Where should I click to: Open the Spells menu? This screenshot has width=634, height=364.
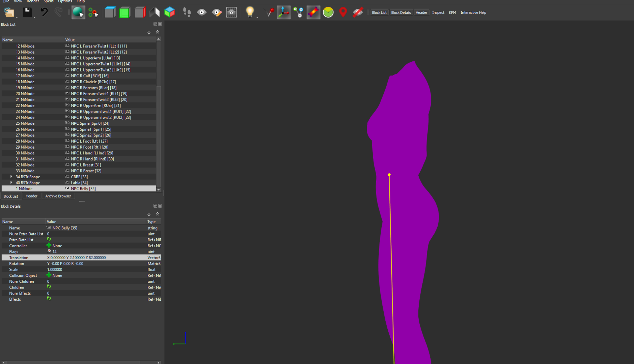48,1
